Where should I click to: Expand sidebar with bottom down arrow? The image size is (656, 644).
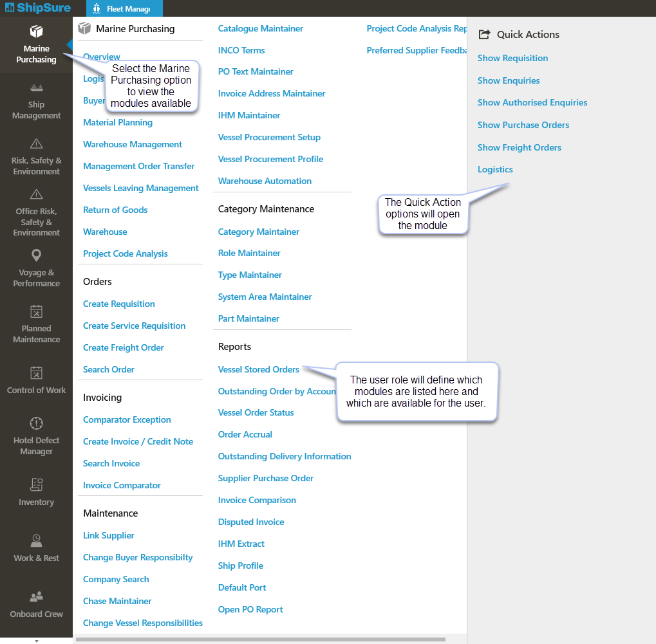pyautogui.click(x=36, y=641)
